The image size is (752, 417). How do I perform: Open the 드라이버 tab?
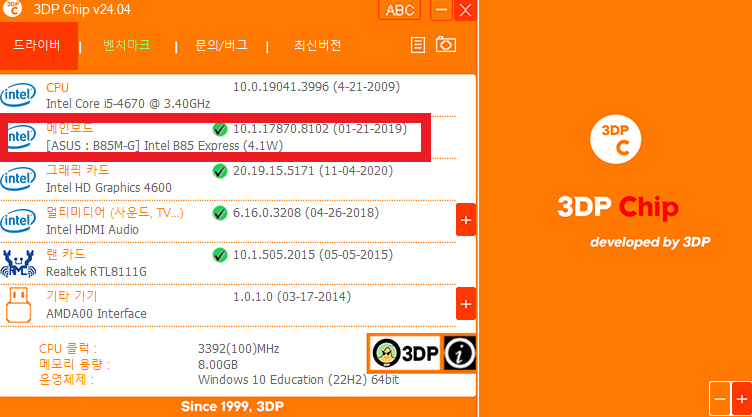pos(38,46)
